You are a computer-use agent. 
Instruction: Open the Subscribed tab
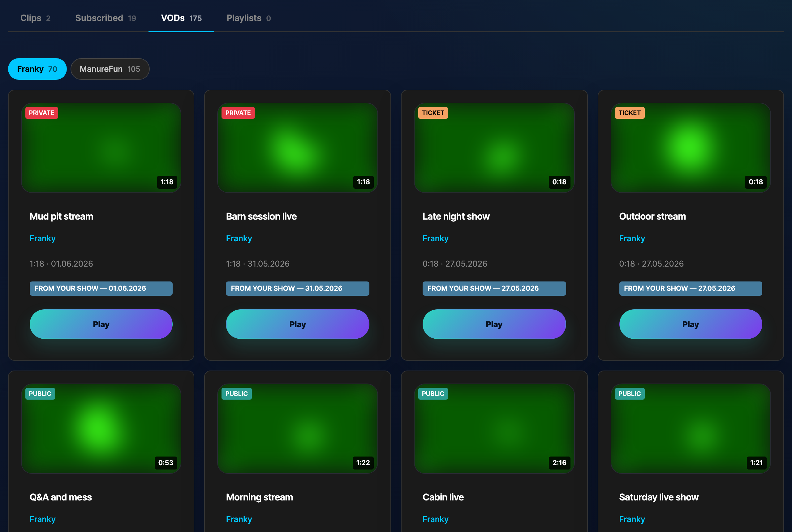click(x=105, y=18)
